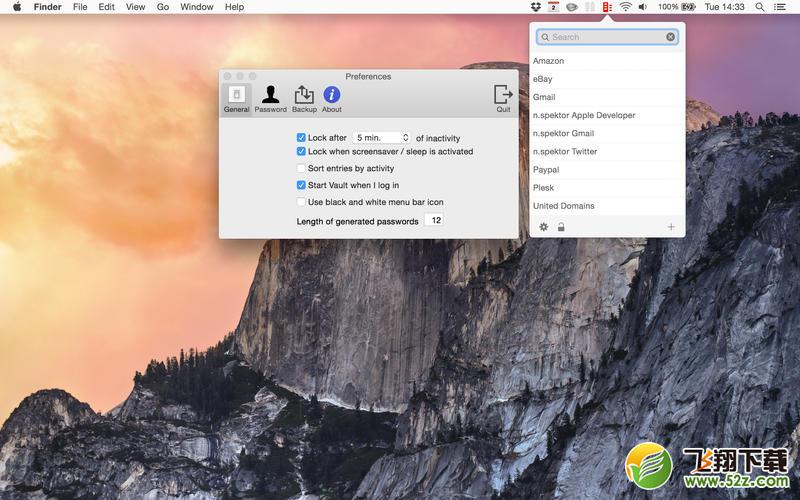Select the eBay entry
This screenshot has height=500, width=800.
(x=607, y=79)
